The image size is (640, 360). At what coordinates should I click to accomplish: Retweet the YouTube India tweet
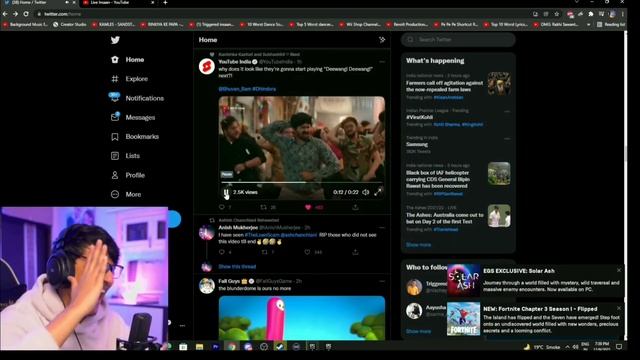point(263,207)
